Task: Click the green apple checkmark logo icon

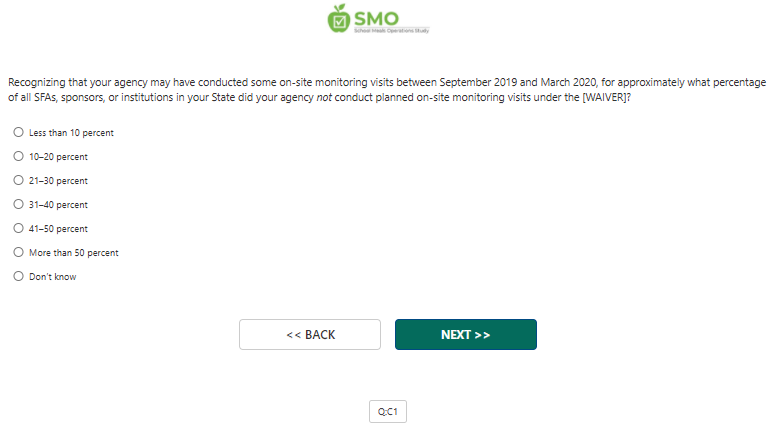Action: click(x=339, y=19)
